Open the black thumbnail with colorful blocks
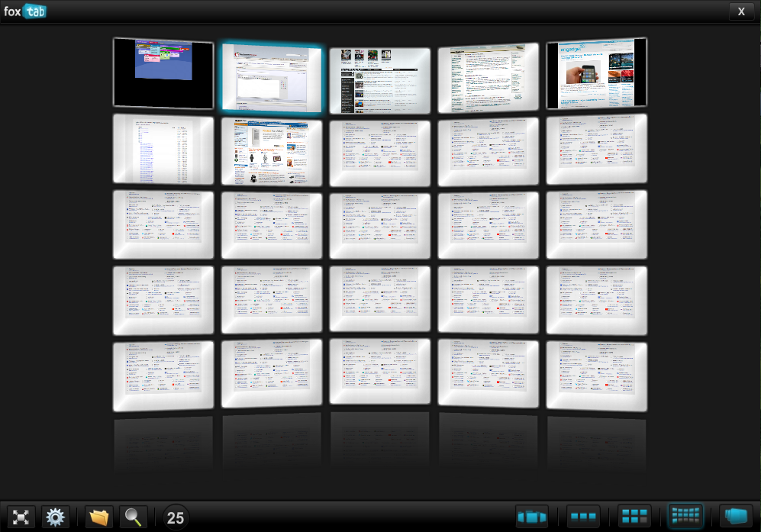Image resolution: width=761 pixels, height=532 pixels. [163, 73]
